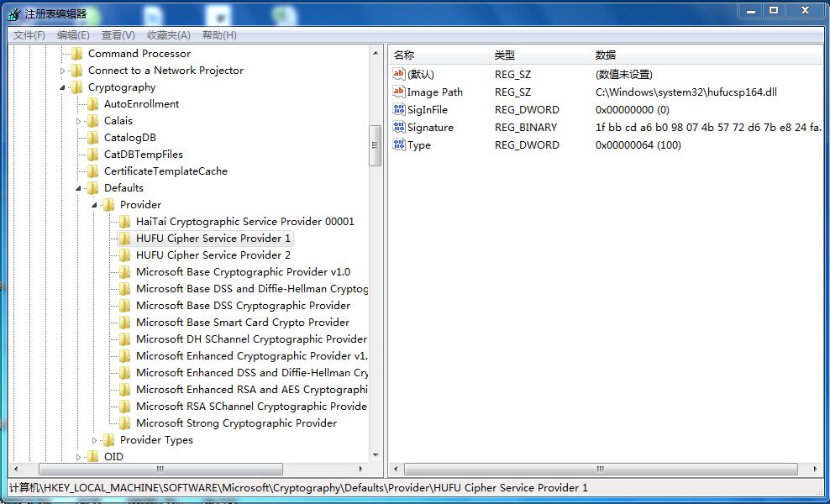The width and height of the screenshot is (830, 504).
Task: Open the 文件(F) menu
Action: click(29, 35)
